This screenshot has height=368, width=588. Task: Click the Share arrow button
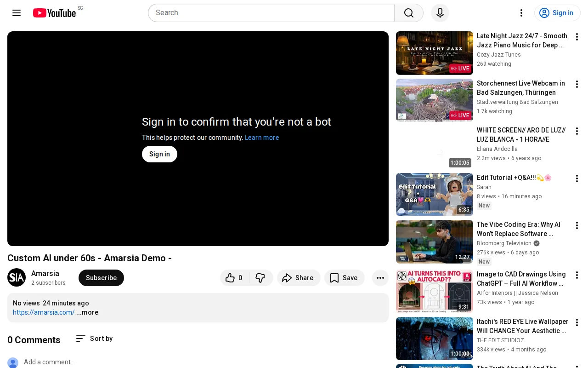click(x=299, y=278)
